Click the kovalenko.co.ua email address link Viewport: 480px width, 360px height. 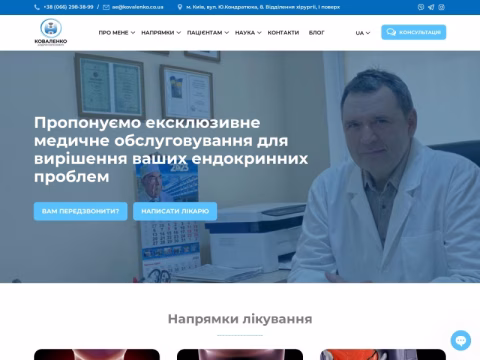click(x=138, y=7)
